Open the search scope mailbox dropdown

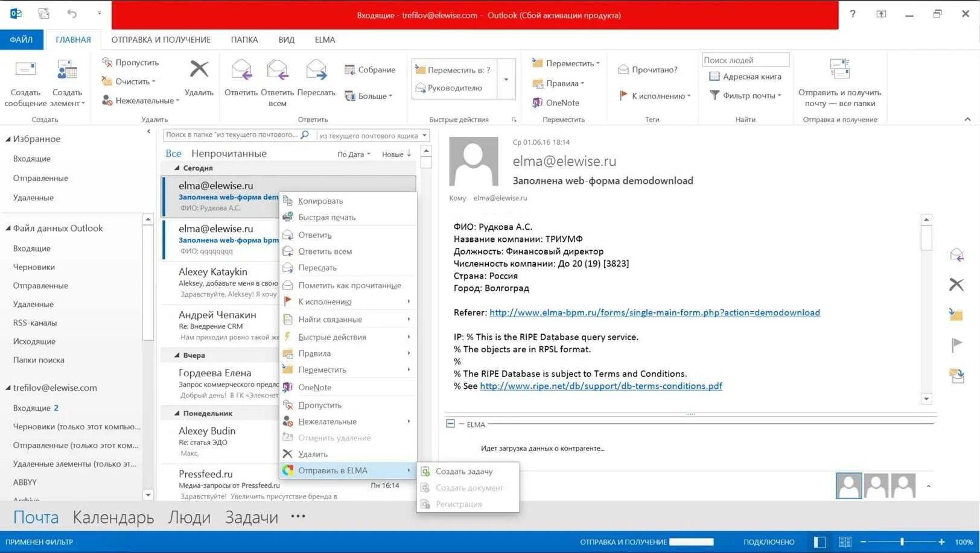point(425,136)
